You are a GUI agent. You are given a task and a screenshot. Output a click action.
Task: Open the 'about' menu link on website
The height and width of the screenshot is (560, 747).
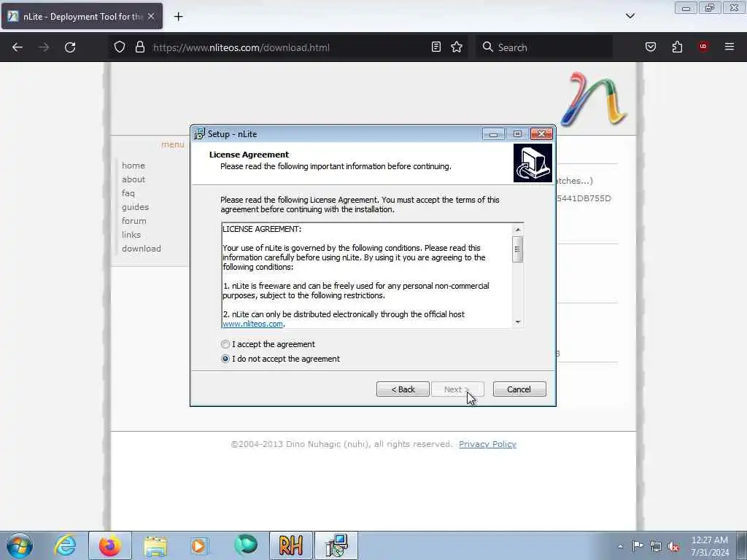point(133,179)
